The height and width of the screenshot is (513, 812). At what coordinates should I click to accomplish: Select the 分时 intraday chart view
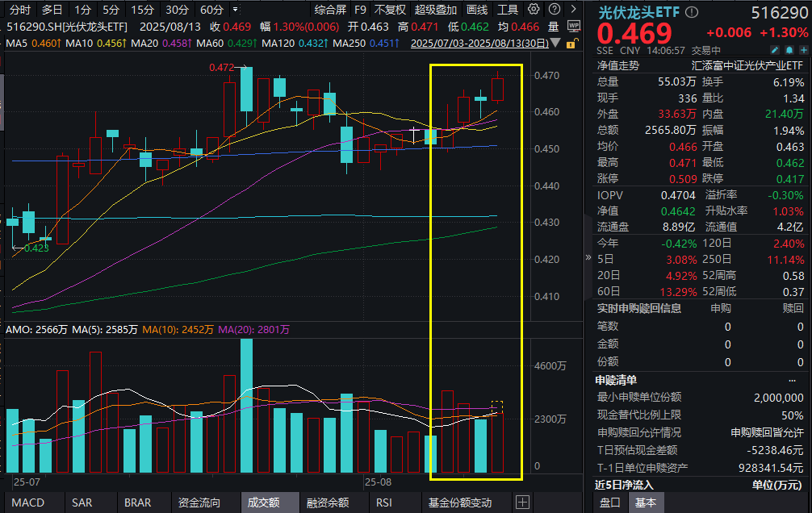pos(20,10)
